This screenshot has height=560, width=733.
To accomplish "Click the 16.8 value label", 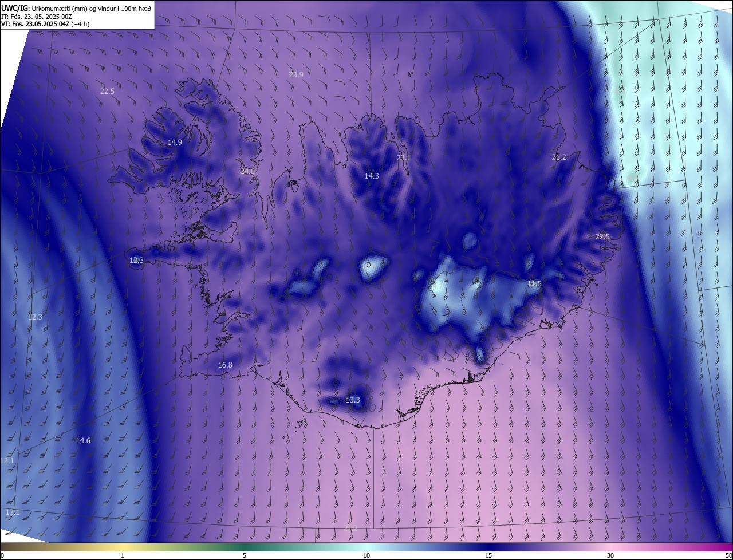I will [x=225, y=365].
